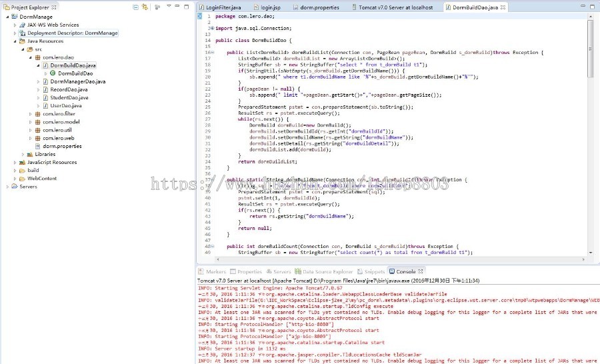Click the com.lero.util package icon

coord(37,130)
